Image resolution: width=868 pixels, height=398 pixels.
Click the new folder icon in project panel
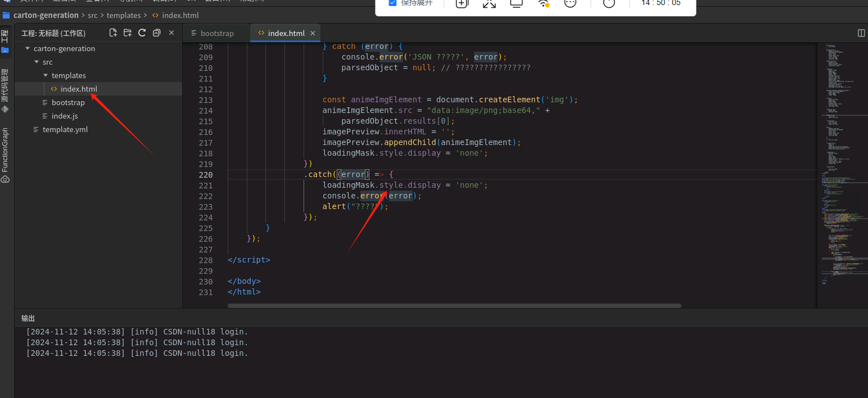coord(128,33)
